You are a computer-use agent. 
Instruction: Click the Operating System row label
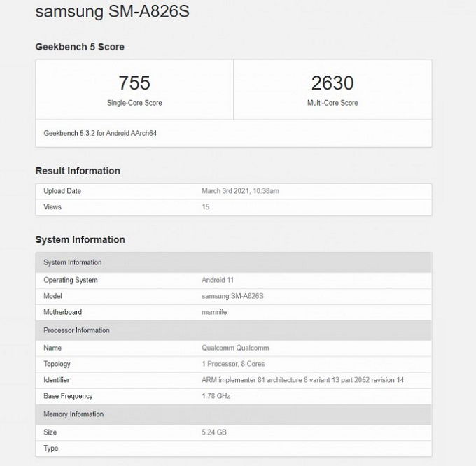click(x=71, y=281)
